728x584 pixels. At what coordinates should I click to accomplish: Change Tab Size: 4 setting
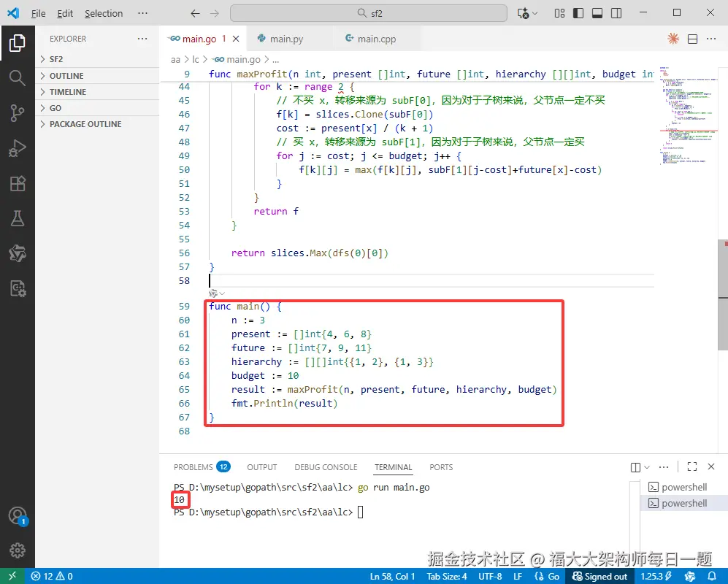[447, 576]
